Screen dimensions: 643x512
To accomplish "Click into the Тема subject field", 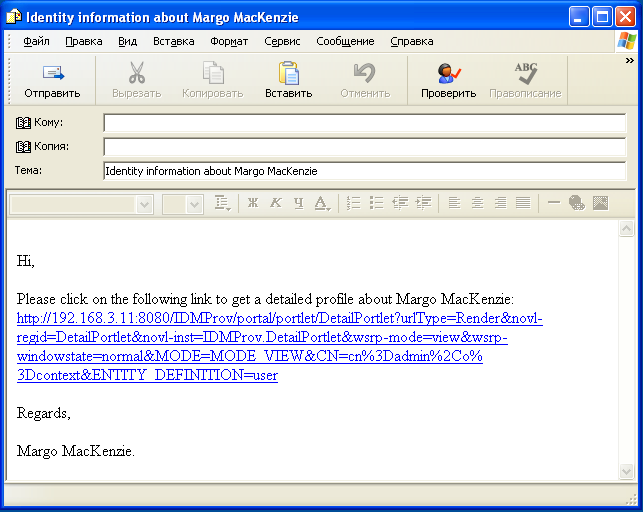I will point(364,171).
